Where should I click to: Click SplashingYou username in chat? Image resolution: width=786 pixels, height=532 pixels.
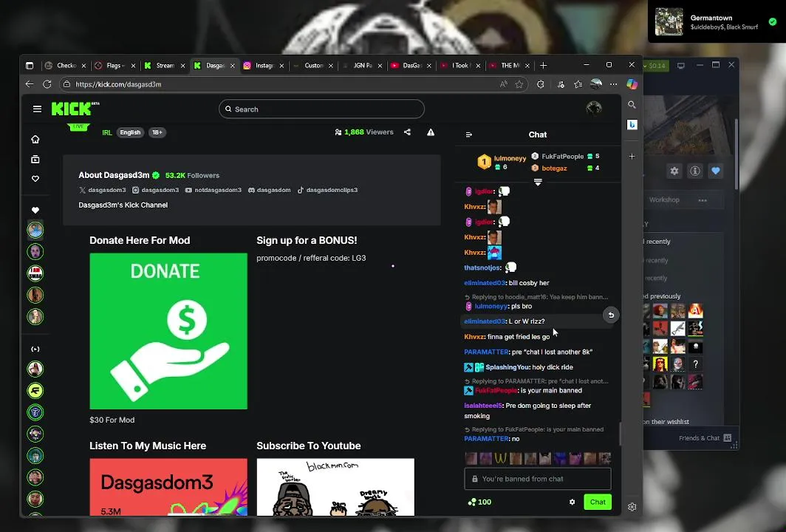[x=508, y=367]
